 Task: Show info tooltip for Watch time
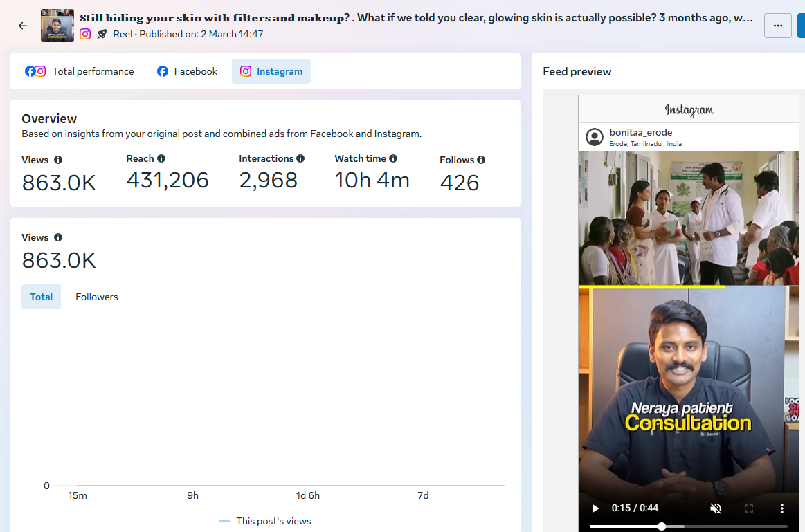click(393, 158)
